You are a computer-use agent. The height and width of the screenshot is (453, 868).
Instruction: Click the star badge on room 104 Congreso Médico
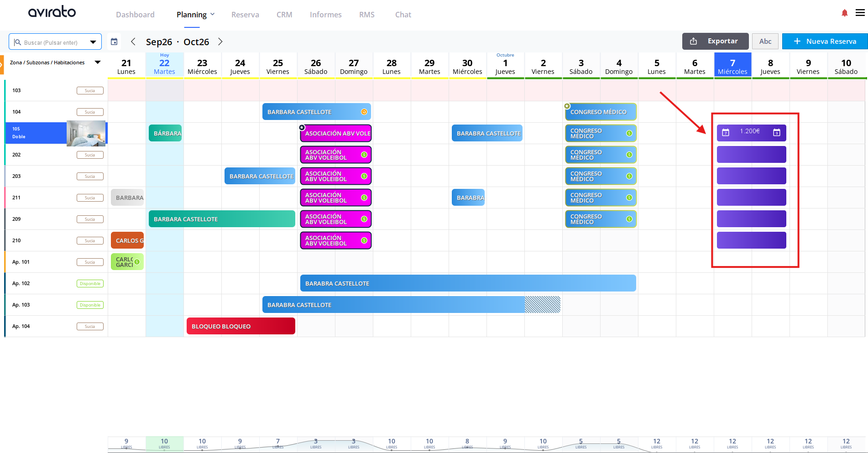(x=567, y=106)
